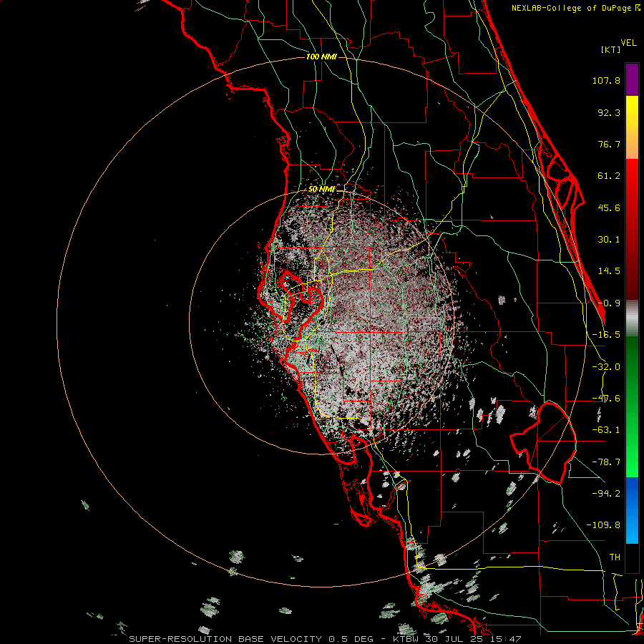Click the -109.8 velocity scale value
The image size is (644, 644).
pyautogui.click(x=603, y=525)
